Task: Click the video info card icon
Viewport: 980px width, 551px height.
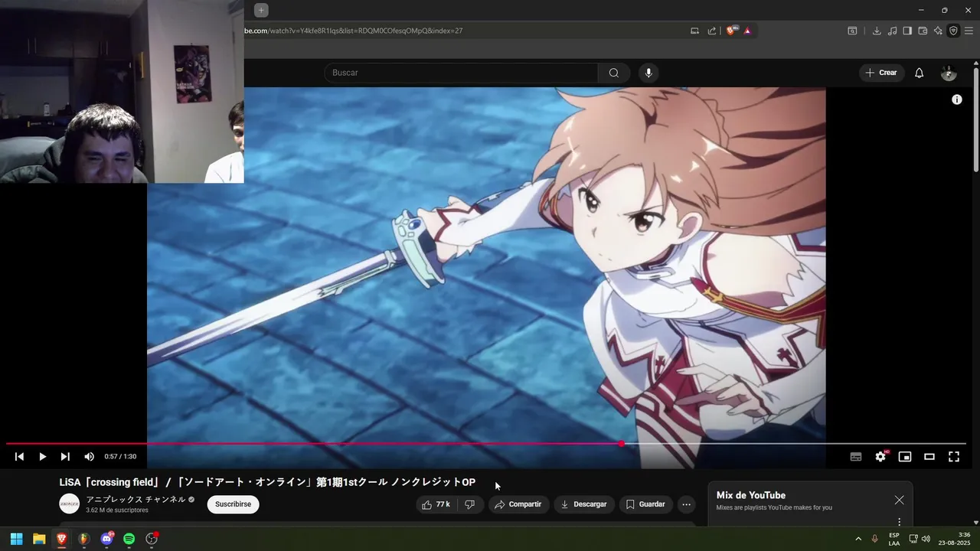Action: click(957, 99)
